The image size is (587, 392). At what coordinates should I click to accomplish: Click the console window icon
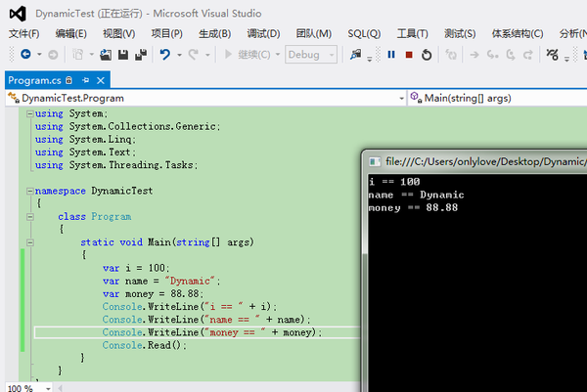pyautogui.click(x=375, y=161)
